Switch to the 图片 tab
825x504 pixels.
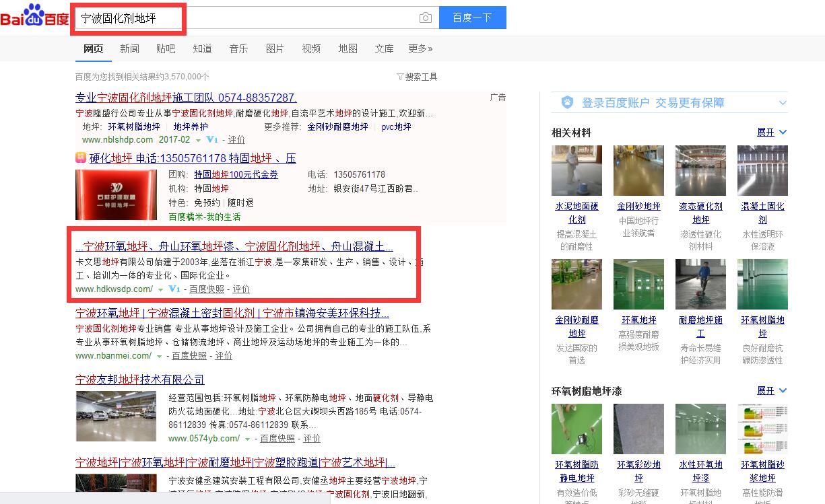tap(275, 48)
